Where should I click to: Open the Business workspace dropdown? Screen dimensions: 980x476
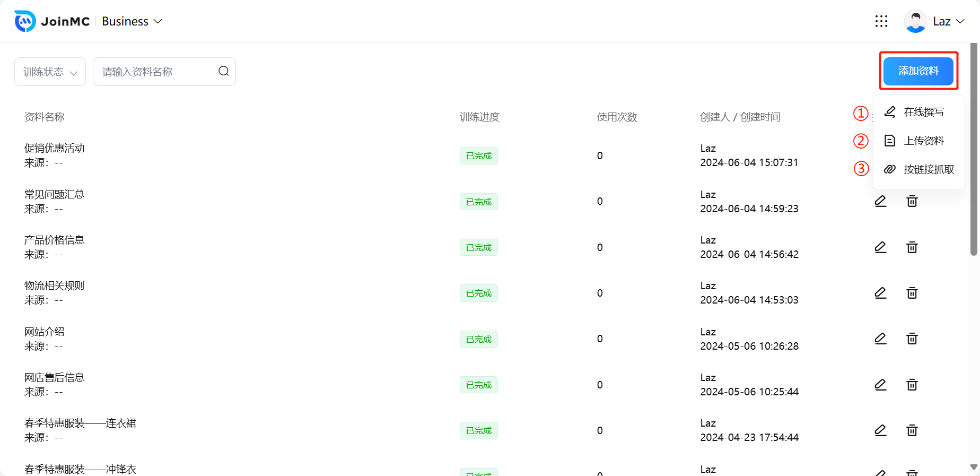[x=132, y=21]
